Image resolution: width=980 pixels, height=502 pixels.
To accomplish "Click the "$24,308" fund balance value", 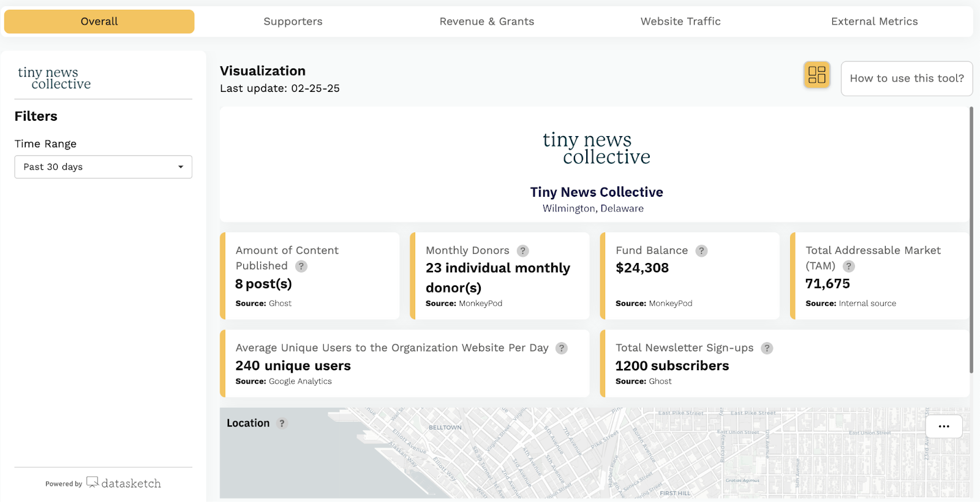I will pyautogui.click(x=642, y=268).
